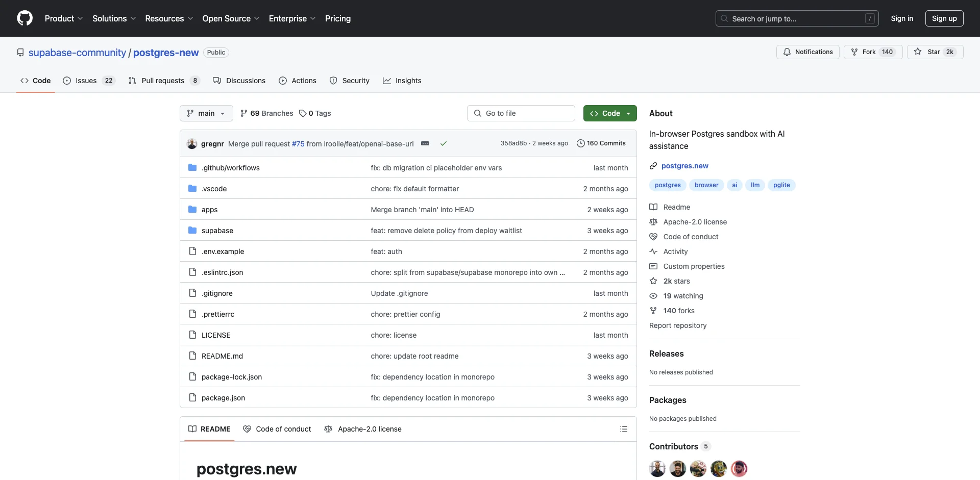Open the Pricing link
Image resolution: width=980 pixels, height=480 pixels.
338,18
